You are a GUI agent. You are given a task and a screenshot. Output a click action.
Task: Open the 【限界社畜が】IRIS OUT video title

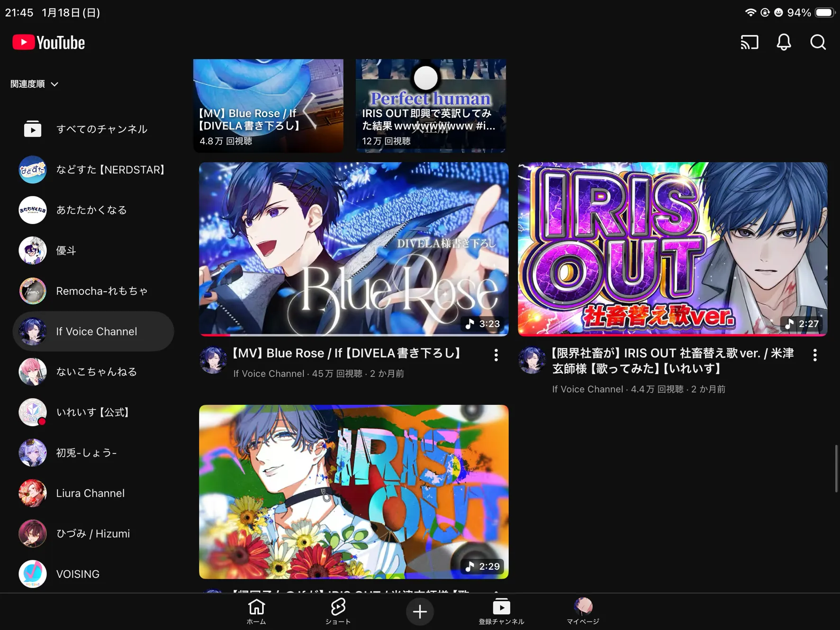pyautogui.click(x=673, y=361)
